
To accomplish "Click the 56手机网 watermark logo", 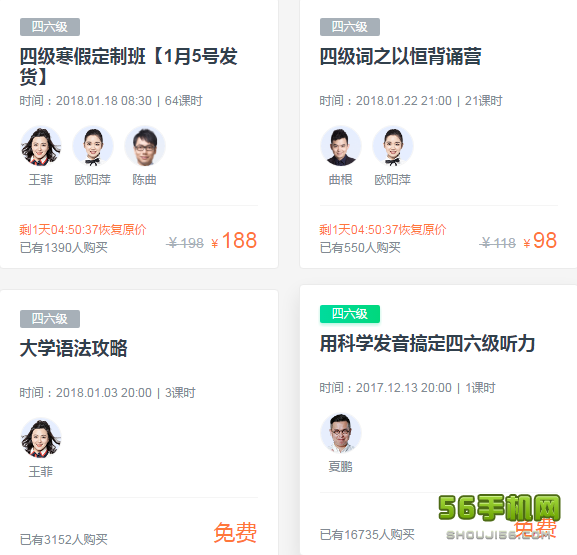I will (x=499, y=515).
